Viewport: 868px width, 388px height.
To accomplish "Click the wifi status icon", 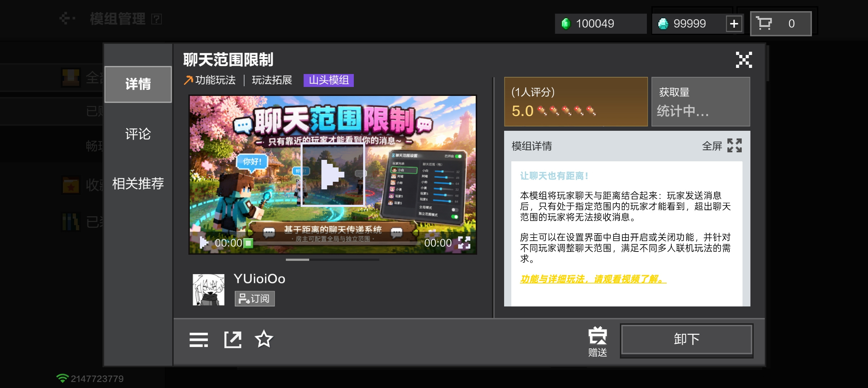I will pyautogui.click(x=62, y=378).
